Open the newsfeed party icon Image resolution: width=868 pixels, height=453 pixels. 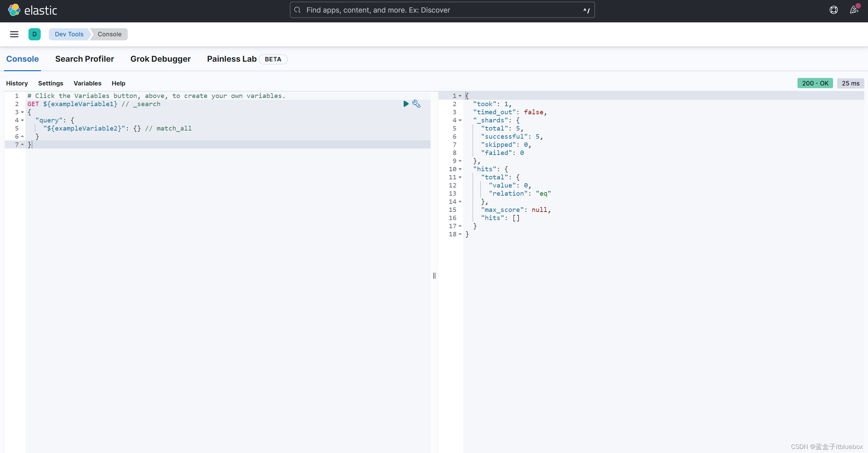pyautogui.click(x=854, y=10)
